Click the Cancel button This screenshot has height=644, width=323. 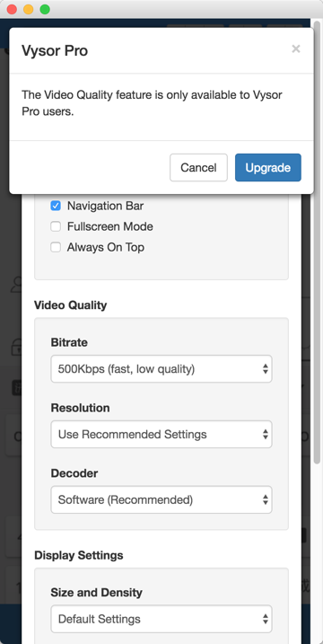(198, 168)
